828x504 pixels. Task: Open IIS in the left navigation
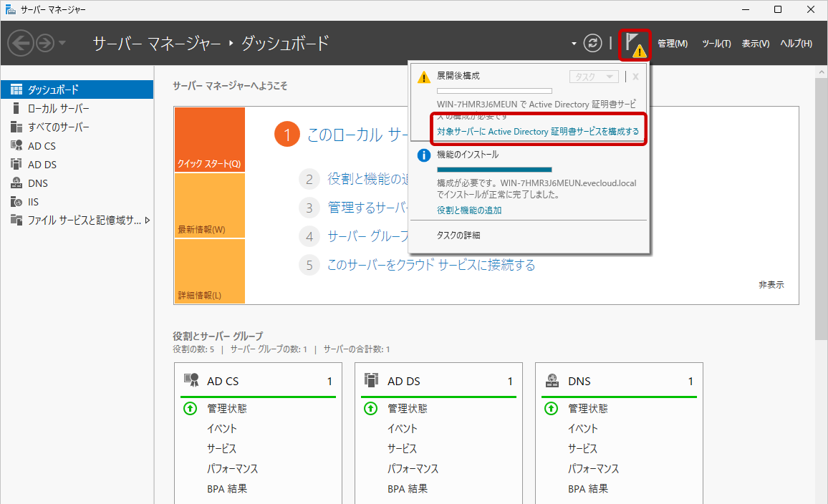(x=34, y=202)
